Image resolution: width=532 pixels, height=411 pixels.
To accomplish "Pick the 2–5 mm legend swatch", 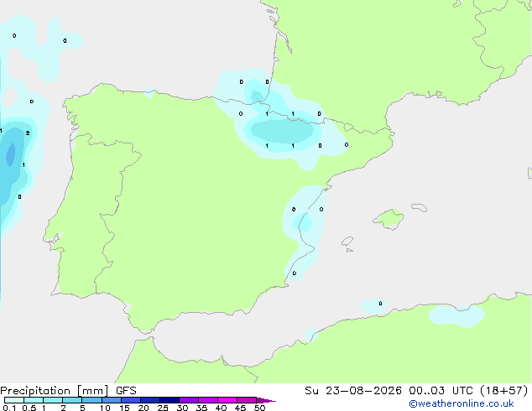I will (72, 400).
